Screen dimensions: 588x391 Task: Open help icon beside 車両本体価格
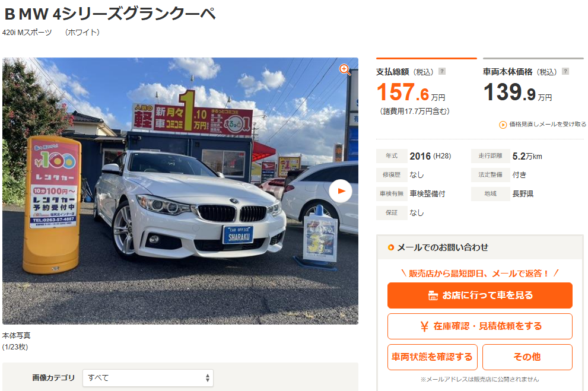(565, 71)
